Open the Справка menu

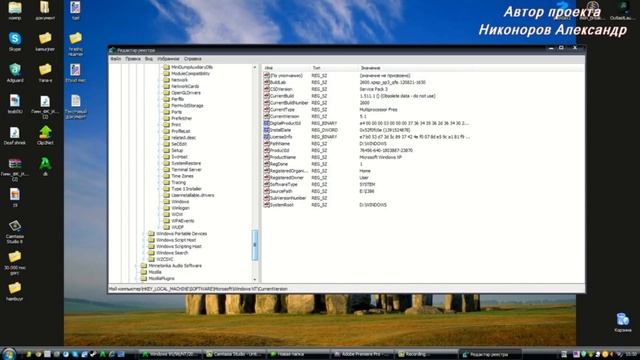click(192, 59)
